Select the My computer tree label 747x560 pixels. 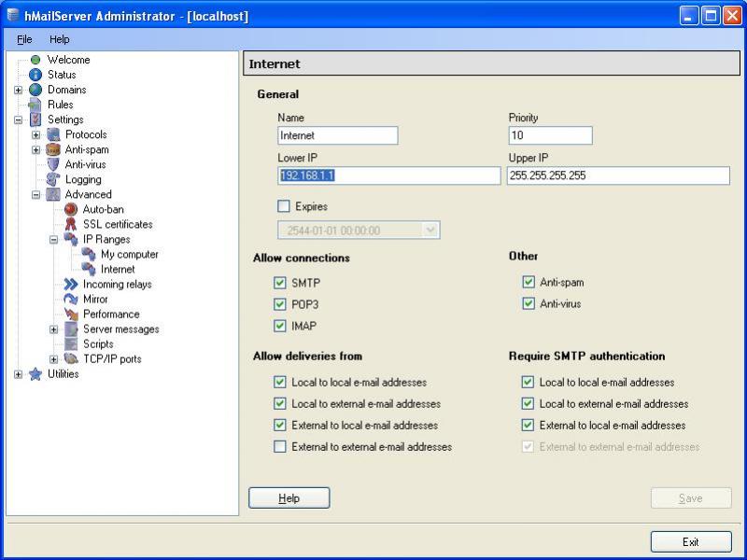coord(130,254)
